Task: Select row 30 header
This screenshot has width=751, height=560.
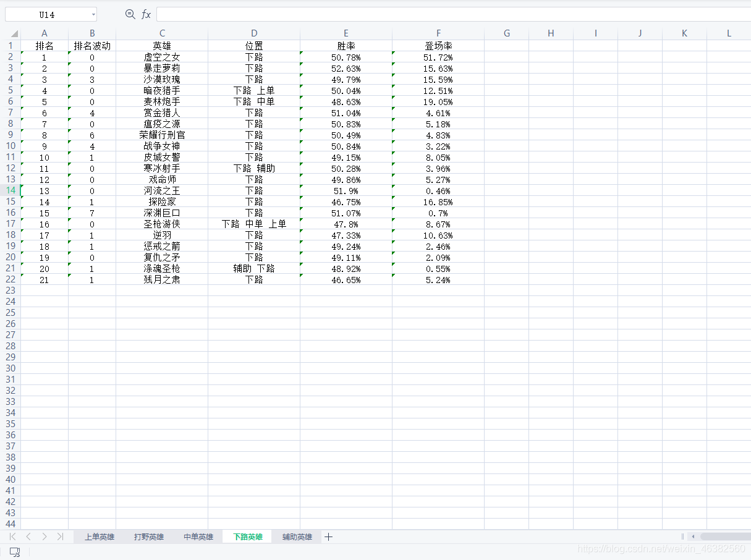Action: pyautogui.click(x=11, y=368)
